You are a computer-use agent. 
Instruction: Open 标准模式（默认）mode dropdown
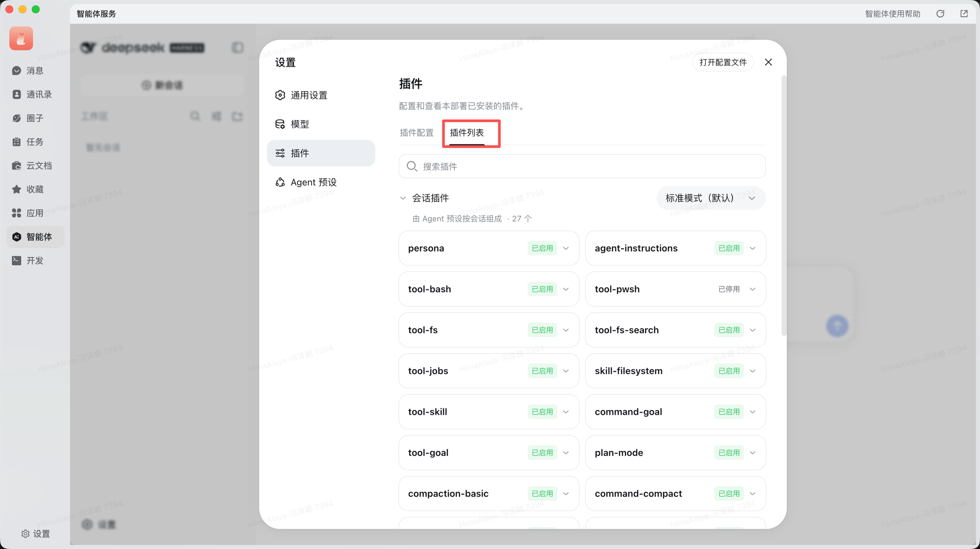pos(710,198)
